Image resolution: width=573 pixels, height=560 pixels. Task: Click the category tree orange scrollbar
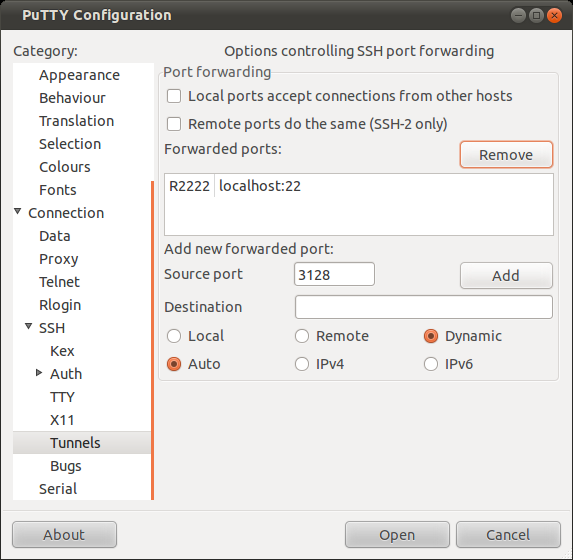coord(152,340)
